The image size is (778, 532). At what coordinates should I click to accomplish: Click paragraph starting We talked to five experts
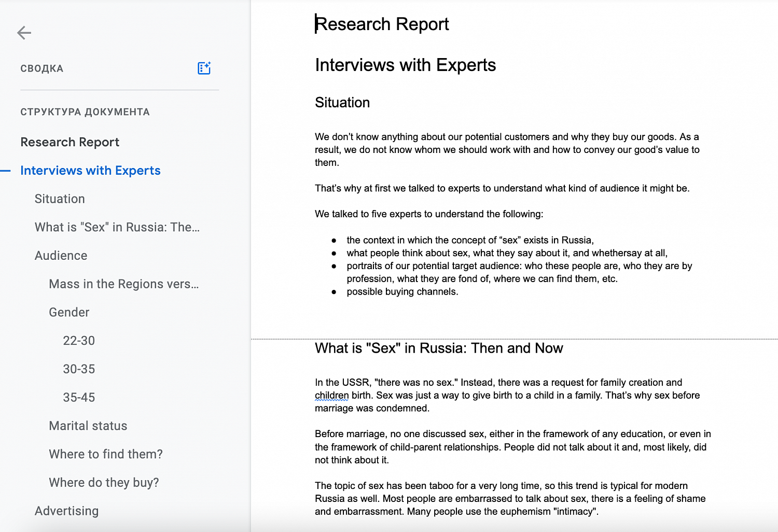pyautogui.click(x=429, y=214)
